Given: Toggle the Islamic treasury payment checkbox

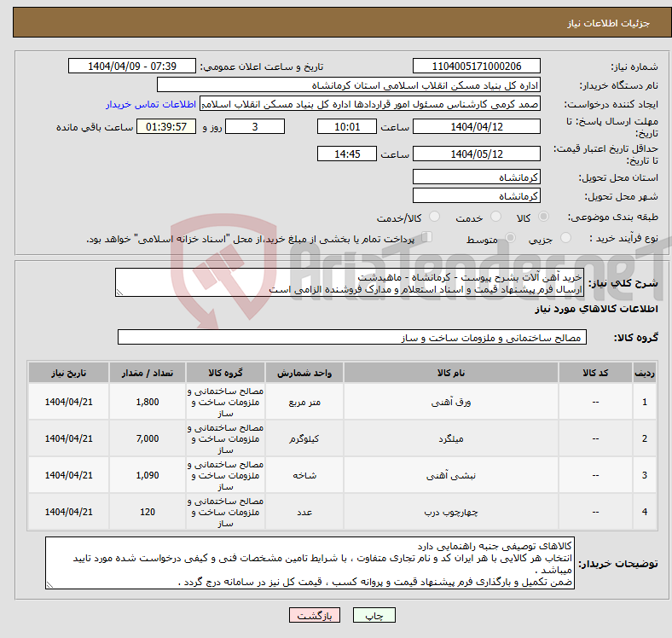Looking at the screenshot, I should tap(427, 237).
